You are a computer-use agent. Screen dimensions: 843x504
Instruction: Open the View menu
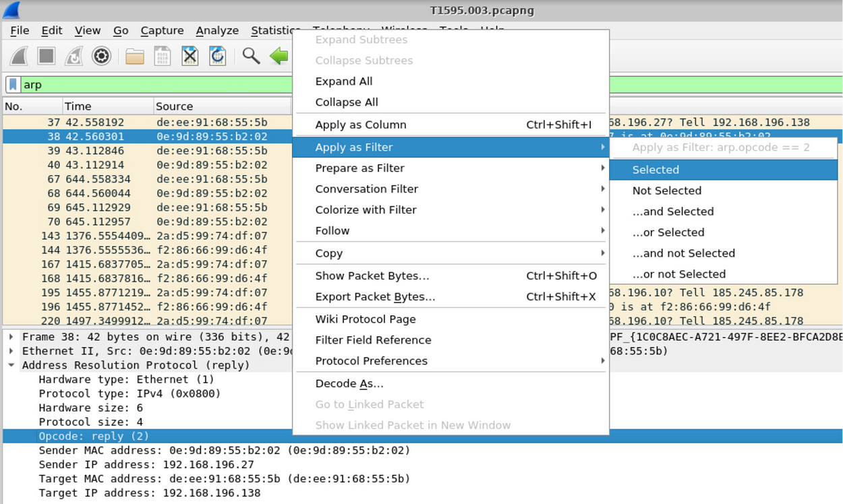tap(88, 30)
